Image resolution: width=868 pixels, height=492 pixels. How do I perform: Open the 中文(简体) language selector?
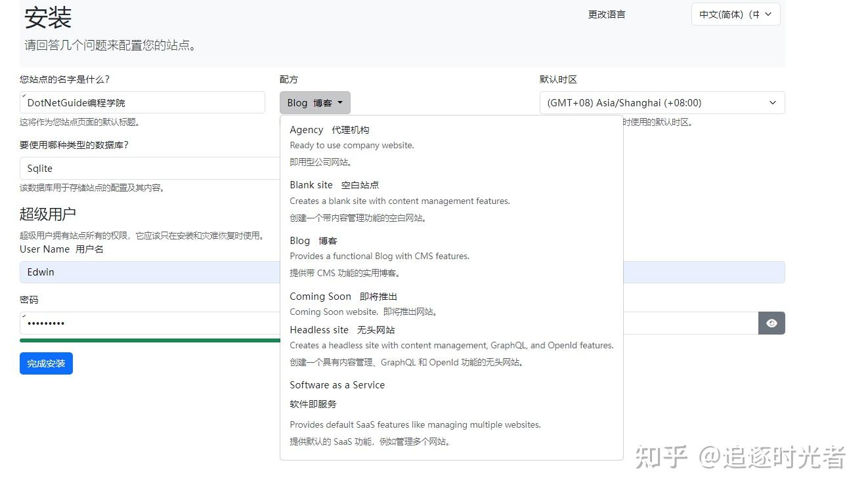pyautogui.click(x=735, y=14)
